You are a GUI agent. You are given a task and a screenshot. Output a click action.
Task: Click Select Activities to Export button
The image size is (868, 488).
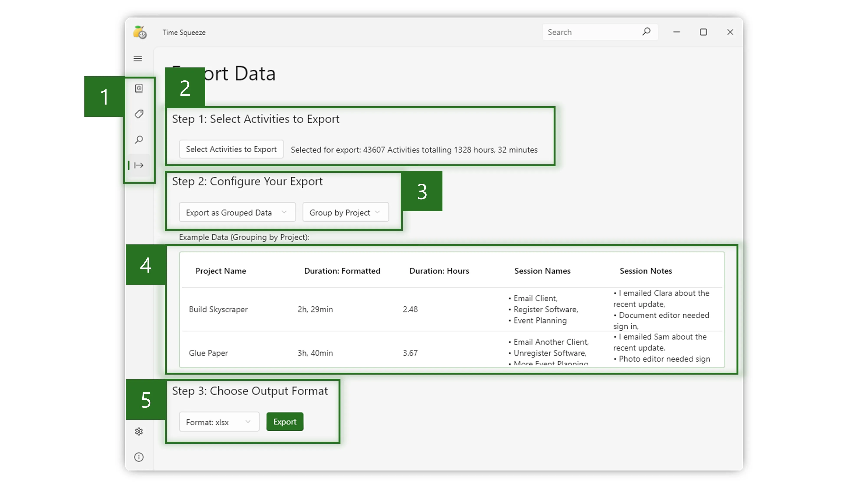[x=231, y=149]
